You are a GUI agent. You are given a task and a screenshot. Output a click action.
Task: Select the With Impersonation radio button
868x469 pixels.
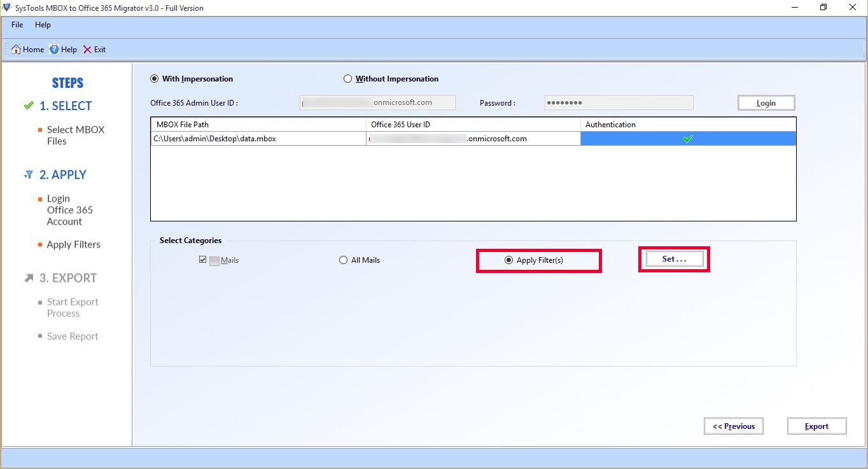154,79
